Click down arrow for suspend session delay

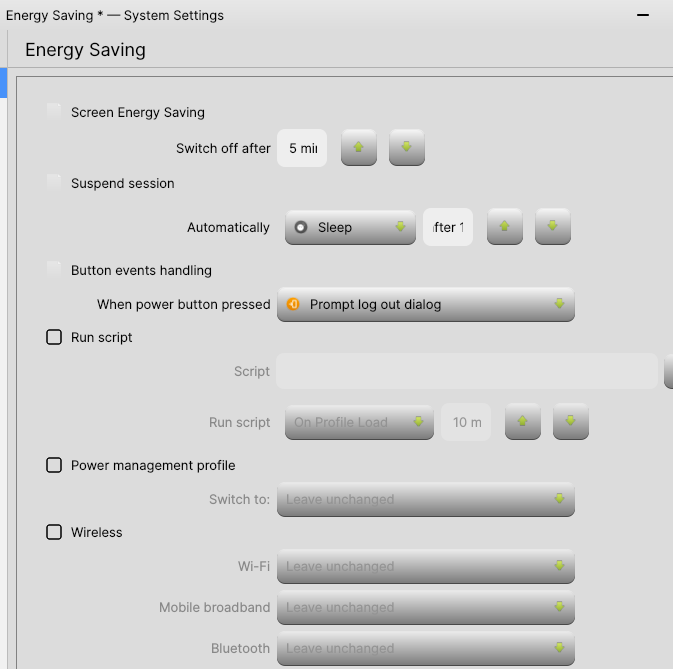pos(552,227)
